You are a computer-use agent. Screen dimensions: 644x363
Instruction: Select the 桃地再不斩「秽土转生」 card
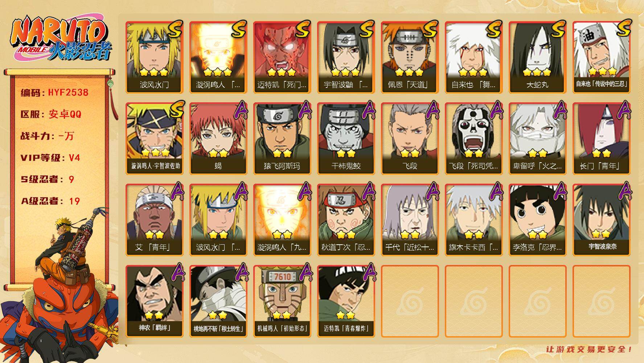[218, 301]
